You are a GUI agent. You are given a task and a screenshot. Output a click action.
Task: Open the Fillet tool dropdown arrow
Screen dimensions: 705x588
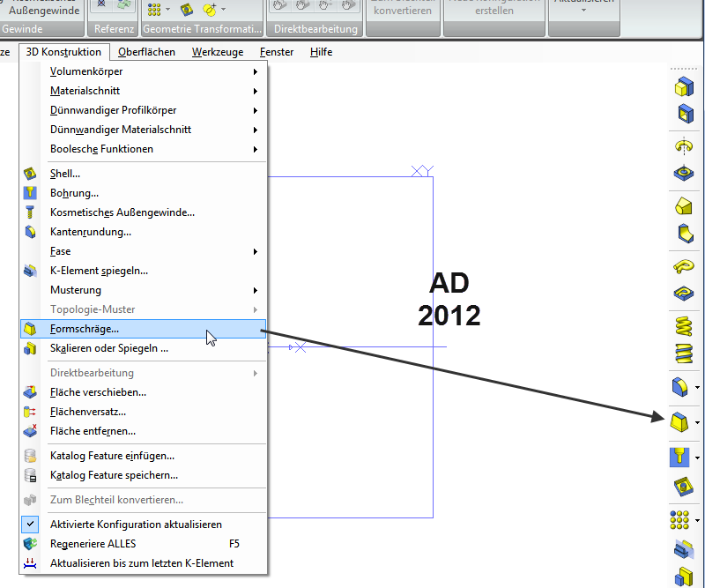click(x=697, y=387)
